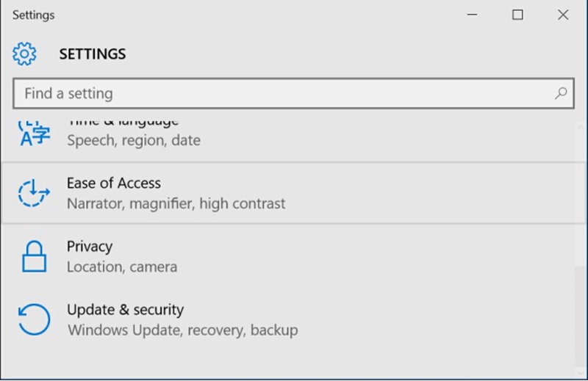
Task: Close the Settings window
Action: (563, 15)
